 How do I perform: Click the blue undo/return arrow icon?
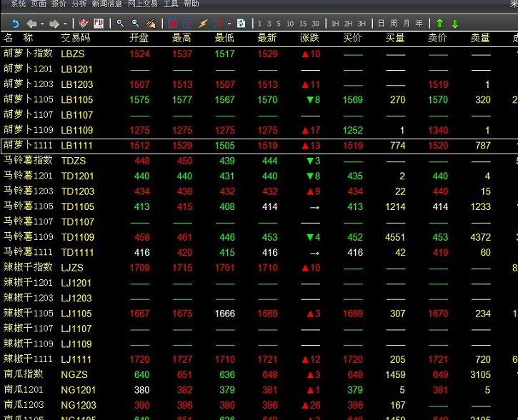(16, 24)
